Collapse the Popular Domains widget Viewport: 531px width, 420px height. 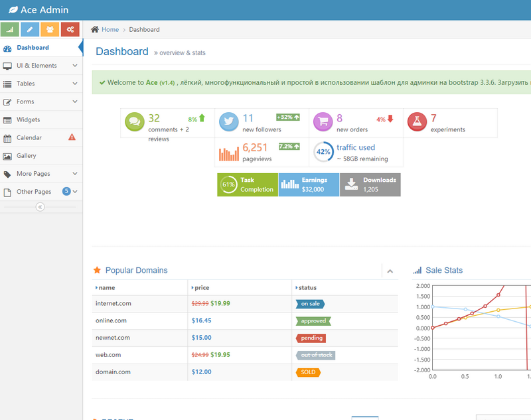(390, 271)
